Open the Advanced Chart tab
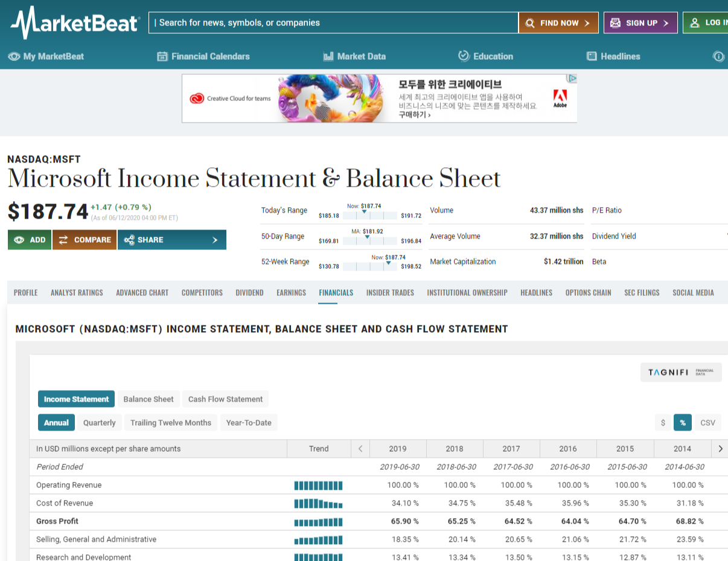The image size is (728, 561). click(x=142, y=292)
